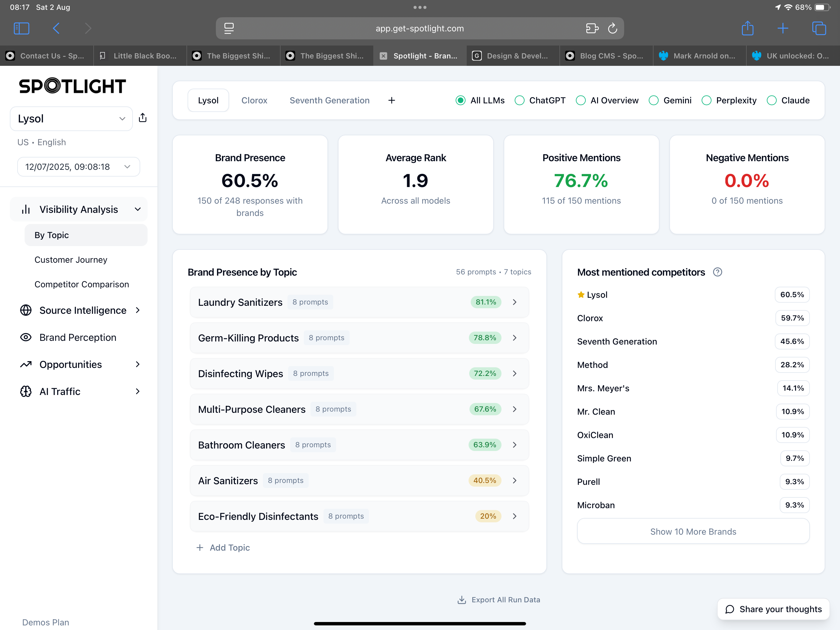Image resolution: width=840 pixels, height=630 pixels.
Task: Expand the Opportunities chevron
Action: click(x=138, y=365)
